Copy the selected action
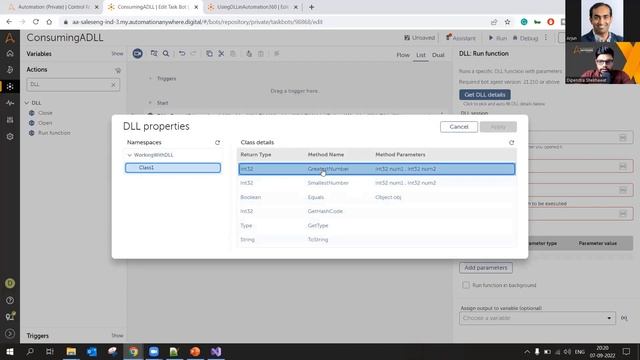 (x=209, y=53)
